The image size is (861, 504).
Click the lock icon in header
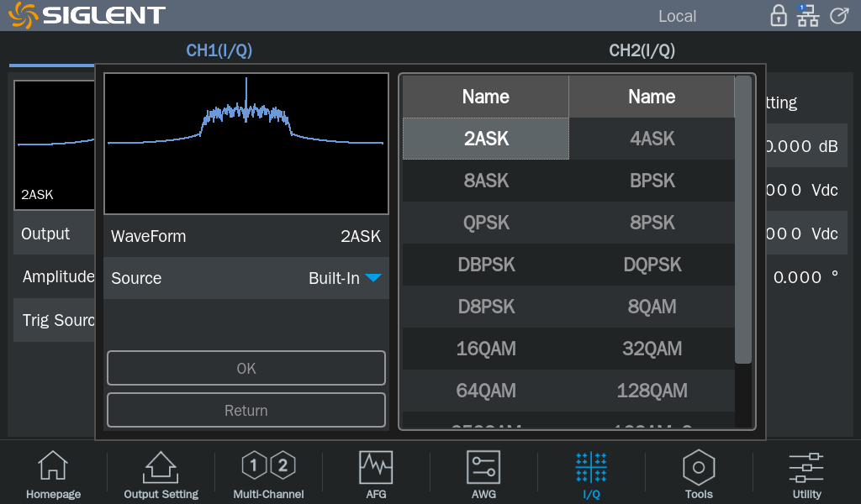(x=779, y=16)
